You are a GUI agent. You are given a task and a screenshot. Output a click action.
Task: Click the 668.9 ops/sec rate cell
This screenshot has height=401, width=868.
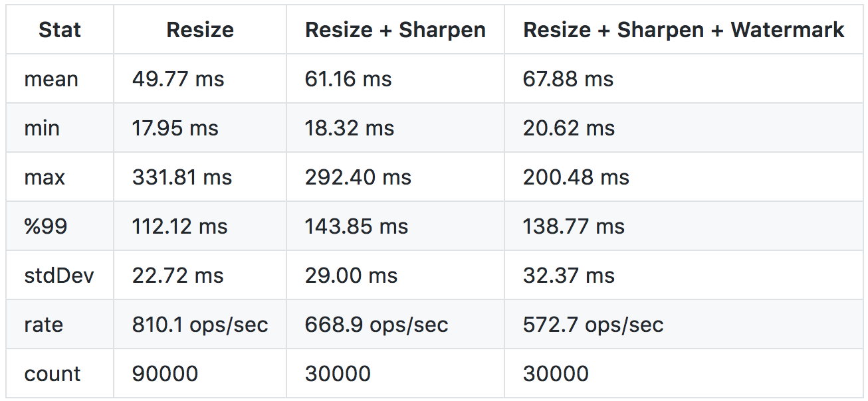click(377, 325)
